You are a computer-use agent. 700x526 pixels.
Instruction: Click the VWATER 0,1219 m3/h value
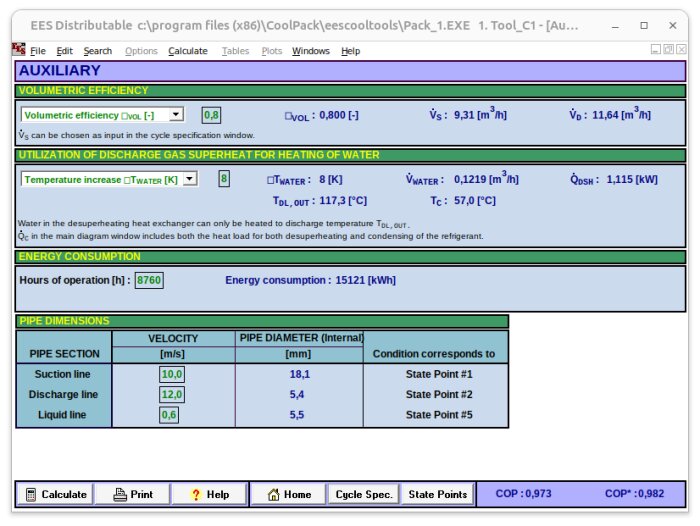click(486, 178)
